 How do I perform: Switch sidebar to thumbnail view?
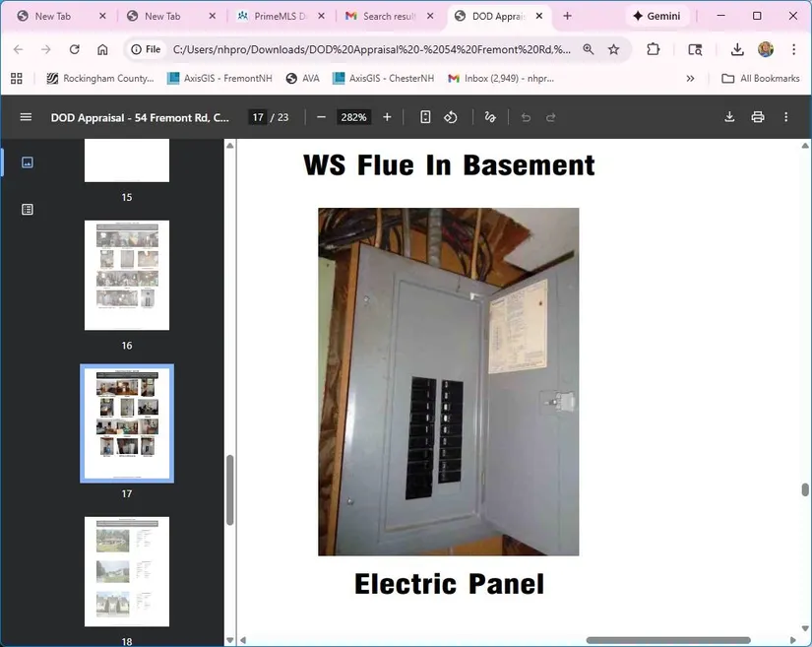(x=28, y=162)
